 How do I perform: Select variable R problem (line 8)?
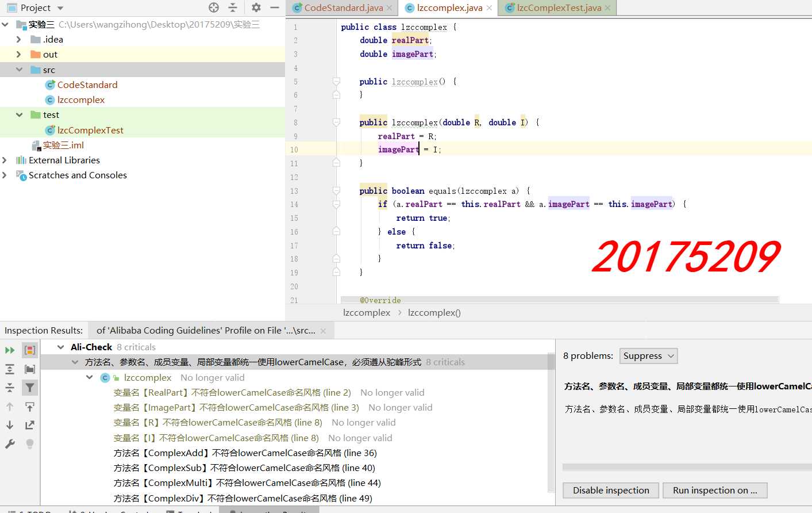pos(218,423)
